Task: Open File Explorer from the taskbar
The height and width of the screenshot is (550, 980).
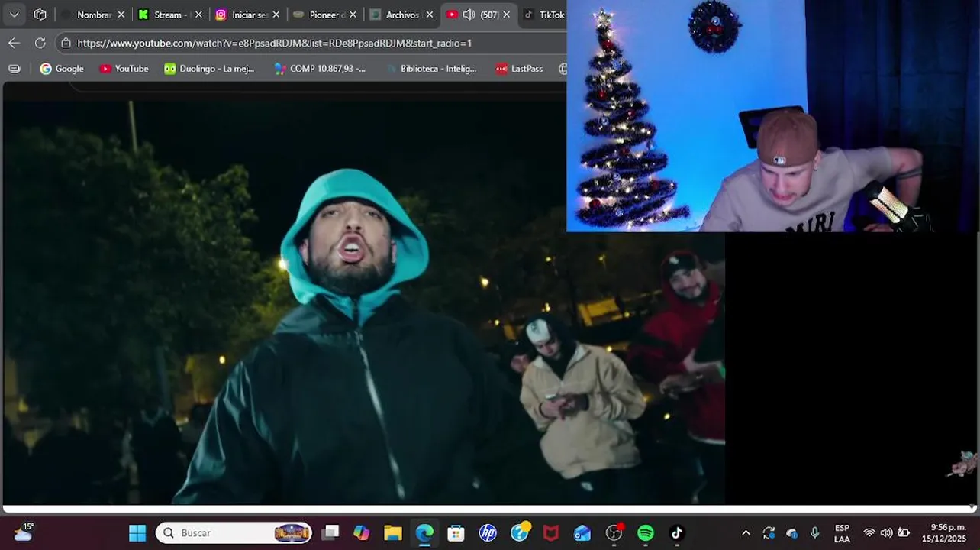Action: point(393,532)
